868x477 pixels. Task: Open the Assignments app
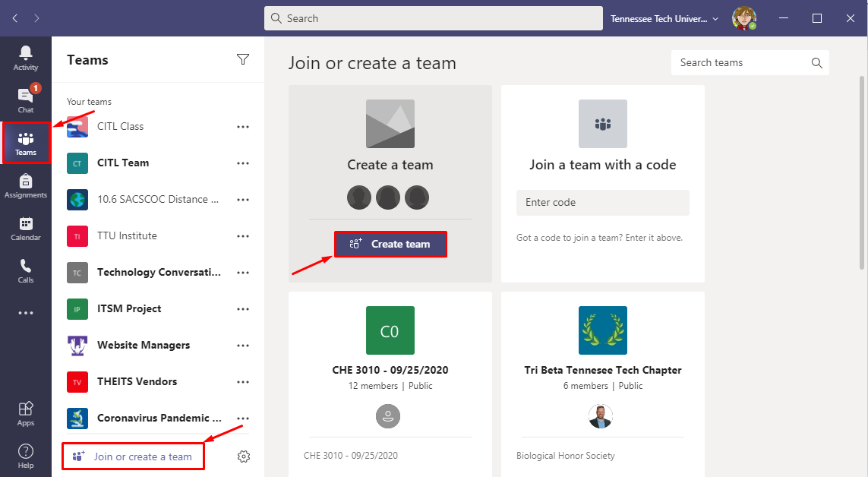click(26, 185)
